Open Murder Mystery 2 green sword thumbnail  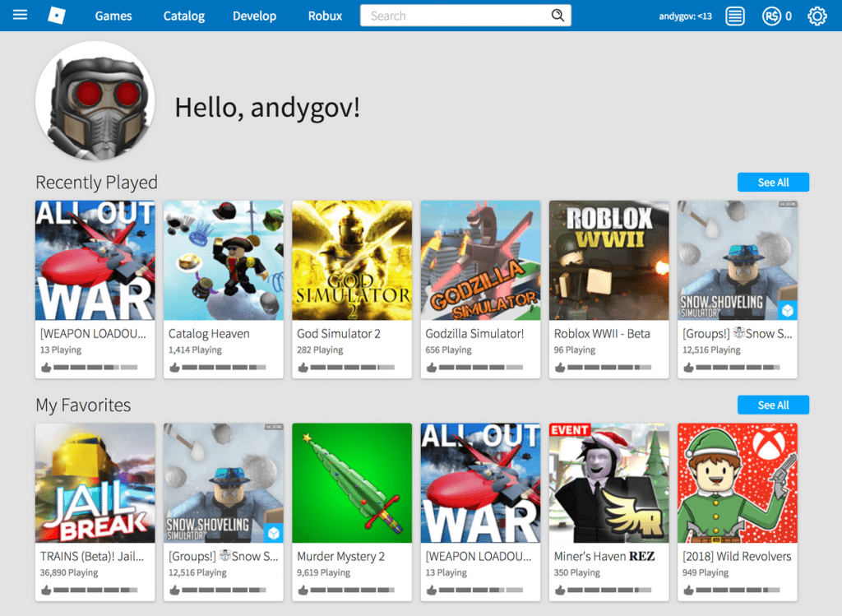(352, 484)
